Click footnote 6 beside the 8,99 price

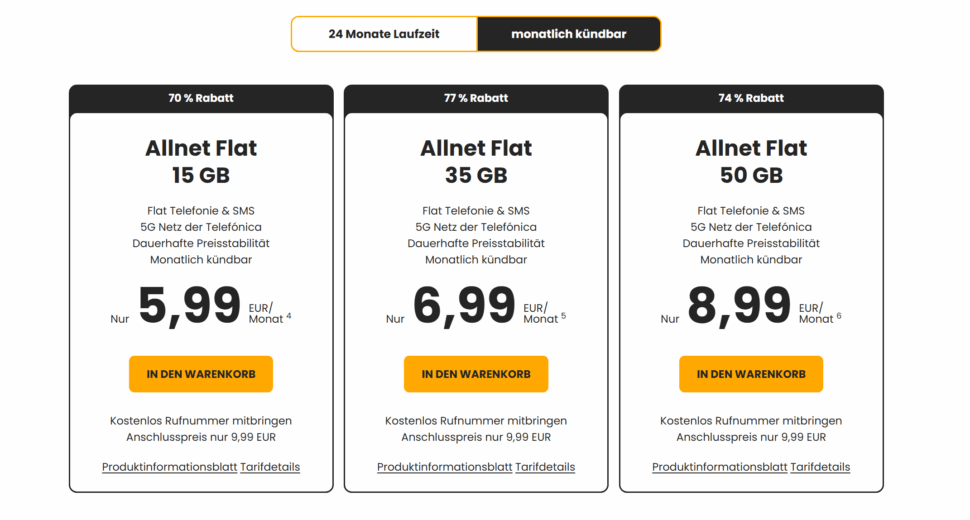click(838, 317)
